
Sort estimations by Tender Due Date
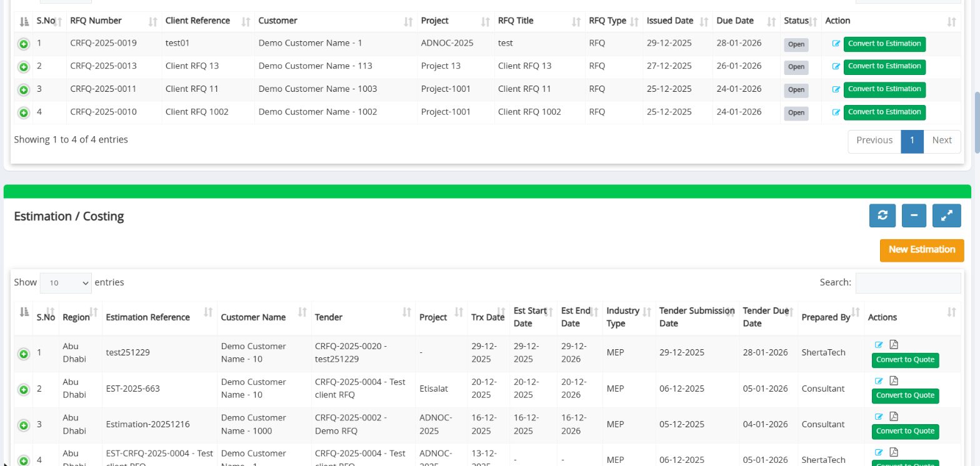click(x=768, y=317)
